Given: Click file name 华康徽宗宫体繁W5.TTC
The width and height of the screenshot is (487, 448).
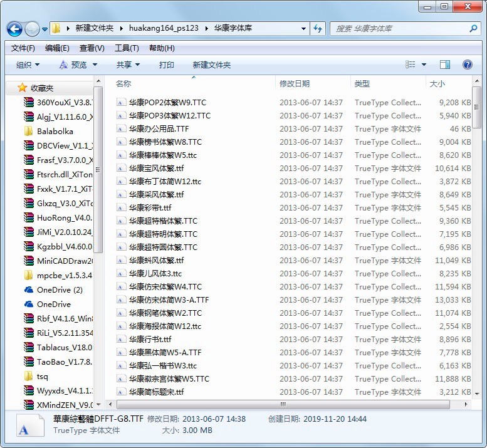Looking at the screenshot, I should [x=169, y=378].
